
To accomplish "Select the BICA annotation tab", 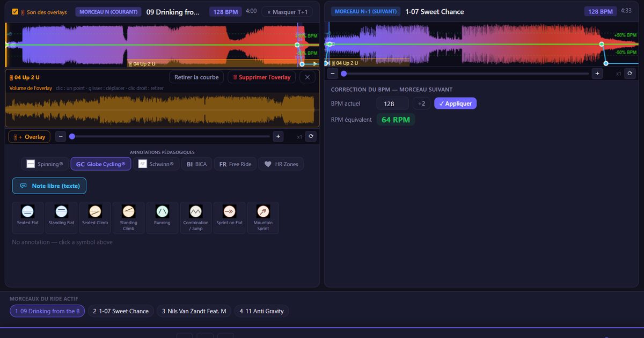I will 196,164.
